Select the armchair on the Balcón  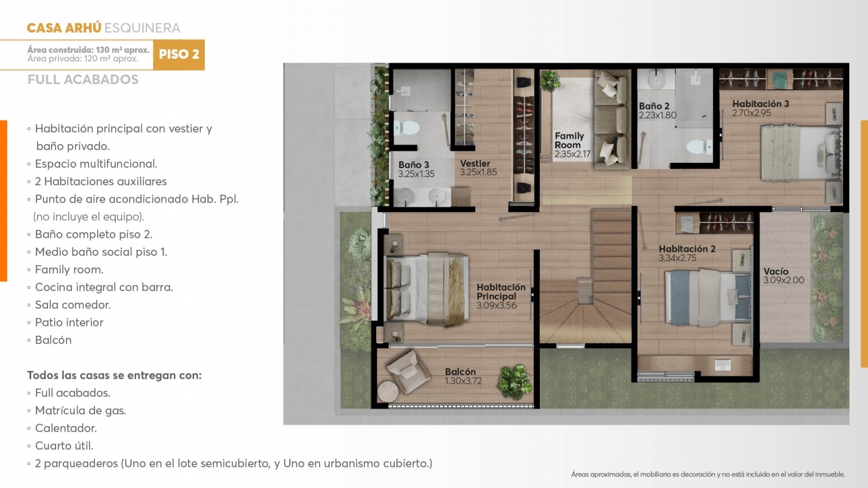point(409,369)
